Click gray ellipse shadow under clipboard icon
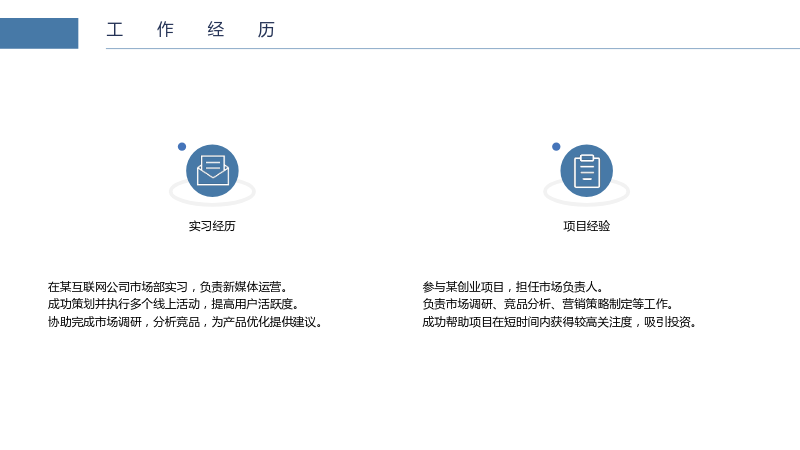This screenshot has width=800, height=450. click(x=586, y=195)
